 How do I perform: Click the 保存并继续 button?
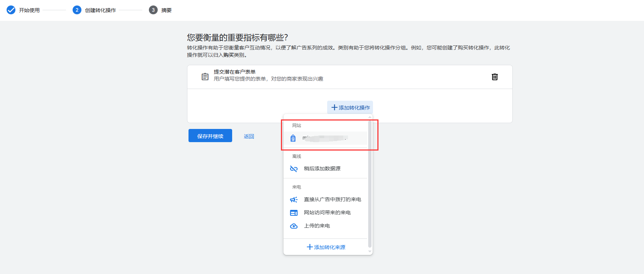(x=210, y=136)
